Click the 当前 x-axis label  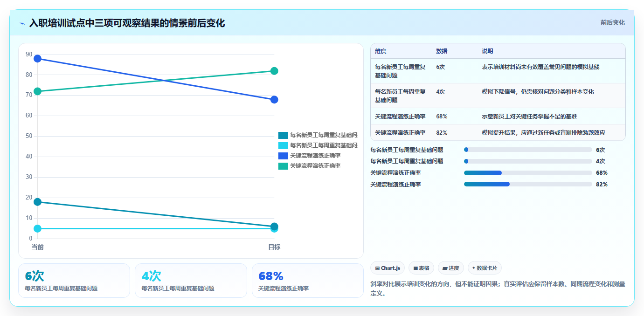click(37, 247)
